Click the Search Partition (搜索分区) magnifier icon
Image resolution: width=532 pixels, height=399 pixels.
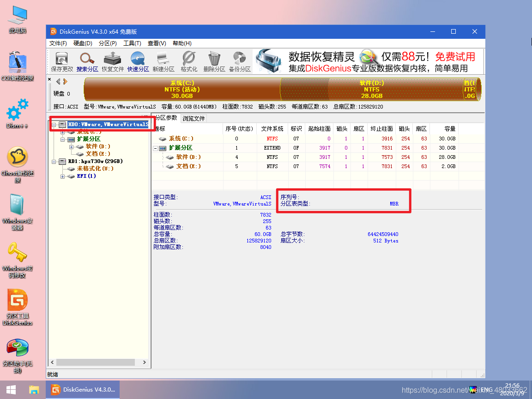tap(87, 61)
